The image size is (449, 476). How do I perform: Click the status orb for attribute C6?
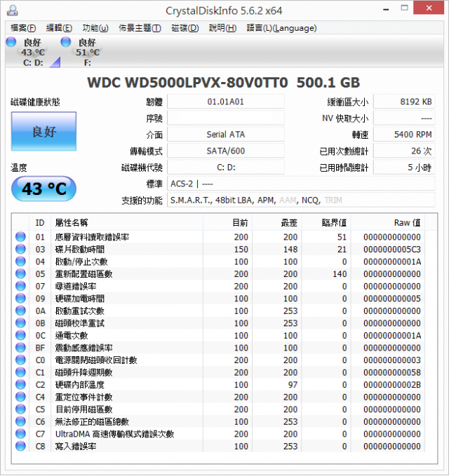tap(20, 421)
